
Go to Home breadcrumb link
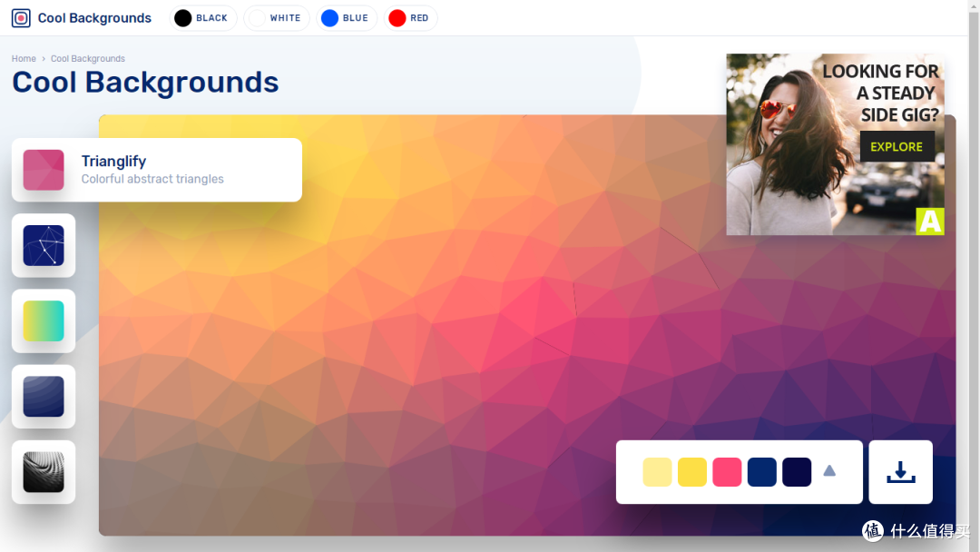pos(24,59)
